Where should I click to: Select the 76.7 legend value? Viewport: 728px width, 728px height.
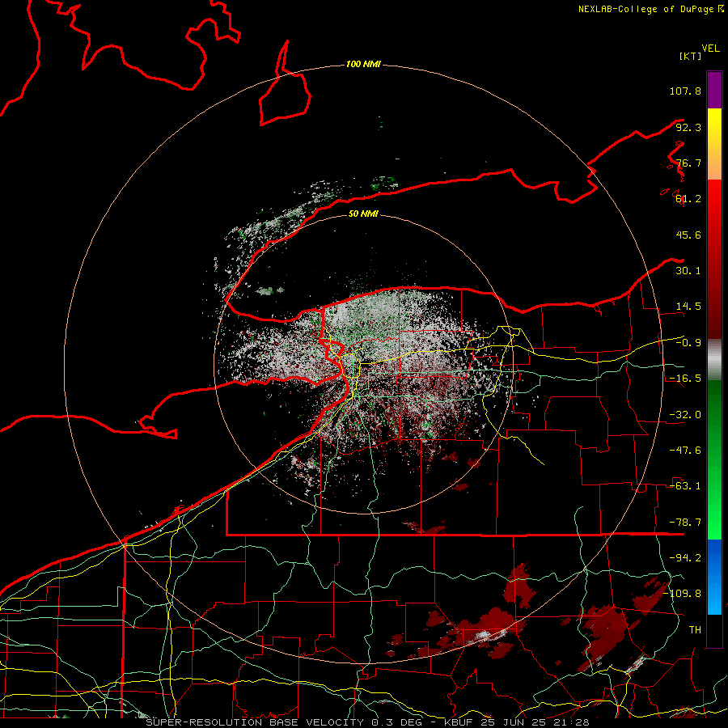tap(688, 163)
